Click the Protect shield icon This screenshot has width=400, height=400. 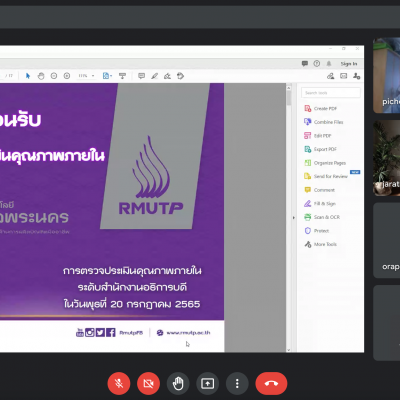(x=308, y=231)
